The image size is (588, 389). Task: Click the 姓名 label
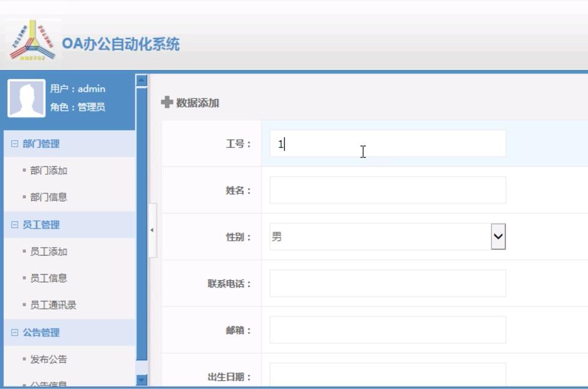coord(238,191)
